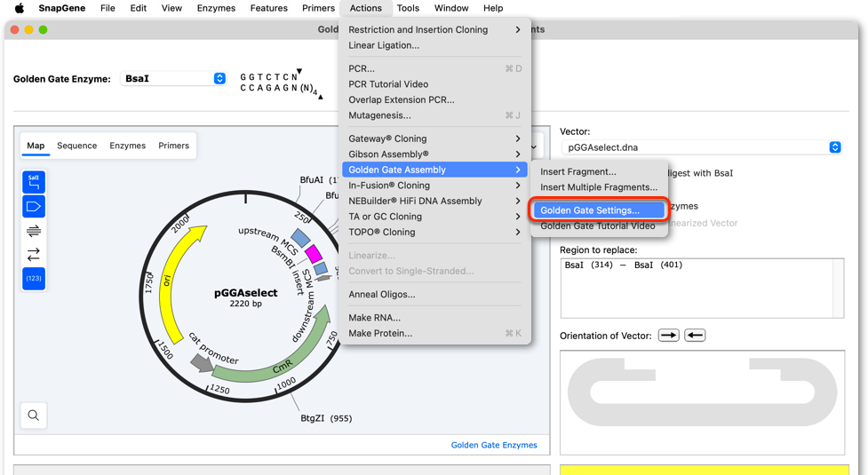Open the Golden Gate Enzymes link
The height and width of the screenshot is (475, 868).
(494, 445)
